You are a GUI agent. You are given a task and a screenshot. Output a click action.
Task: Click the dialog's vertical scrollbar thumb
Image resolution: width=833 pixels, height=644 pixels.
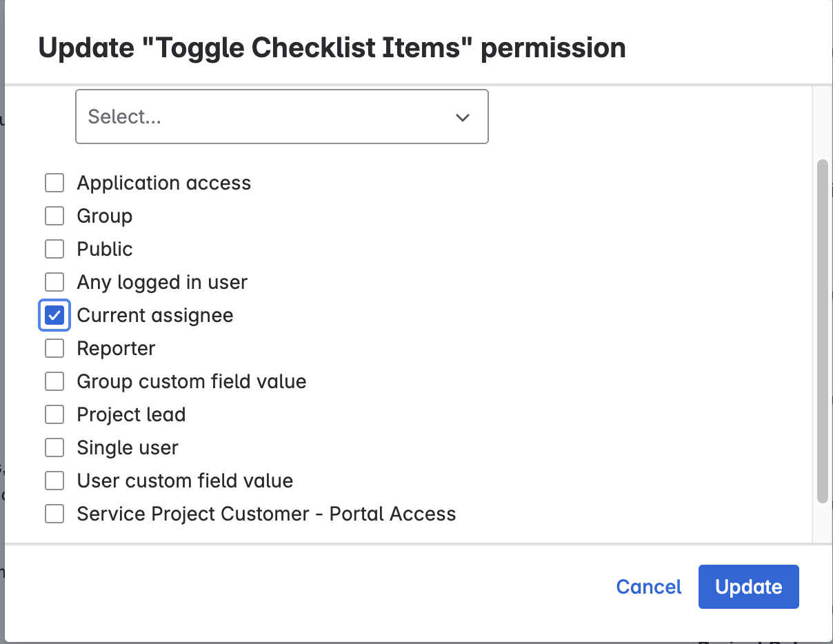[x=822, y=331]
